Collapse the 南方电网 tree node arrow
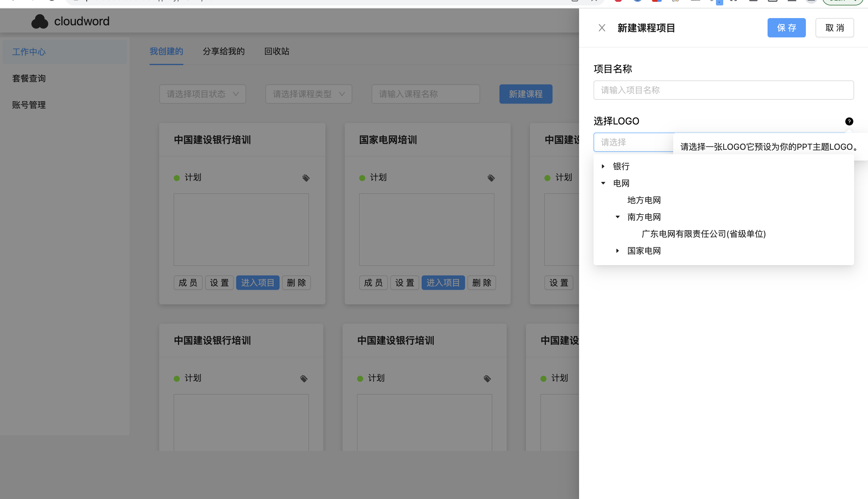868x499 pixels. point(617,217)
